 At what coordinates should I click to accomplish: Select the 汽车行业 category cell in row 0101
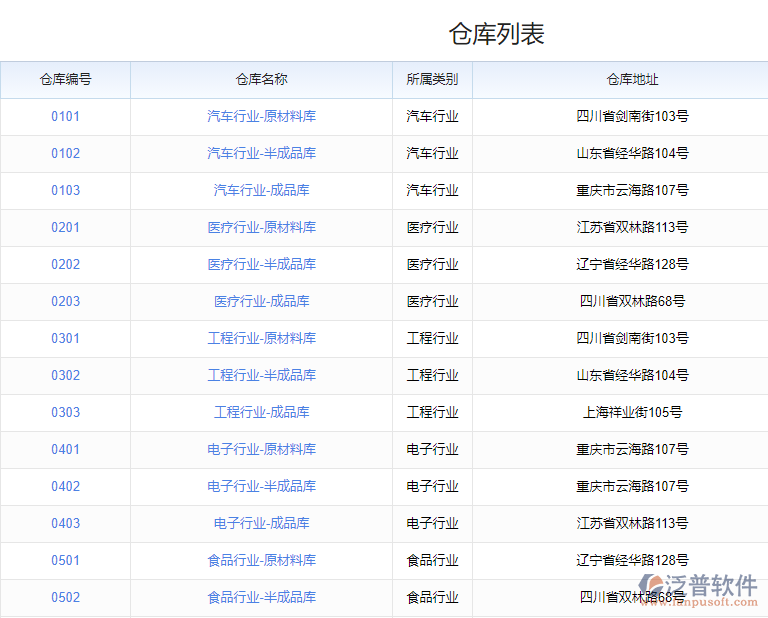point(432,117)
